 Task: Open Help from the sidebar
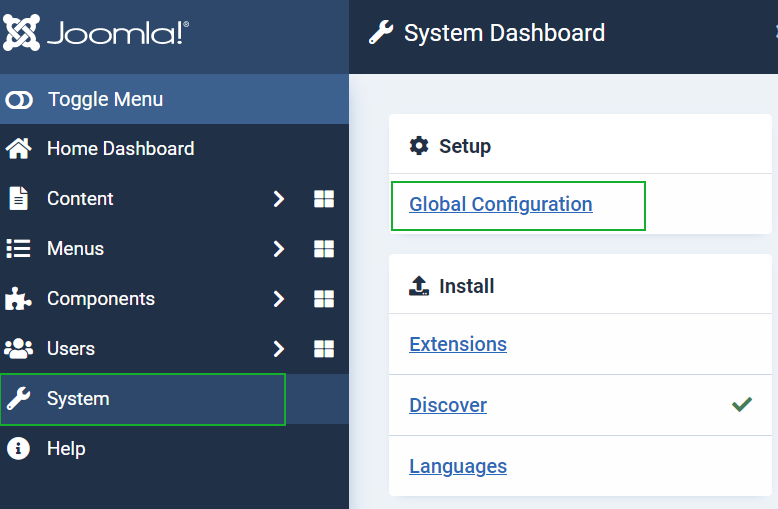pyautogui.click(x=66, y=448)
